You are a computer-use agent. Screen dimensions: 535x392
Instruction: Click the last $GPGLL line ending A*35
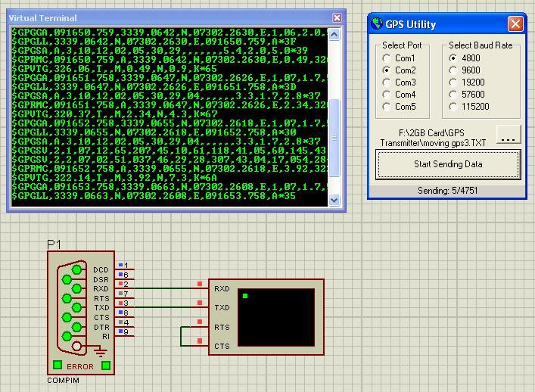[x=154, y=196]
